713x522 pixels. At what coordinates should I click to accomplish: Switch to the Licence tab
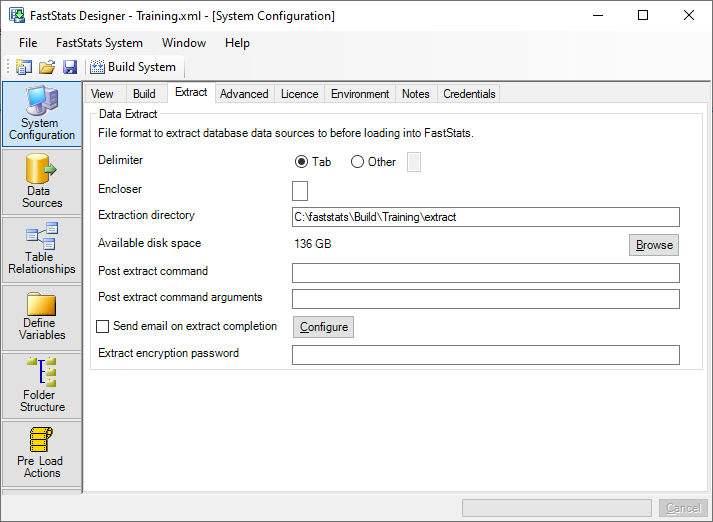[299, 94]
